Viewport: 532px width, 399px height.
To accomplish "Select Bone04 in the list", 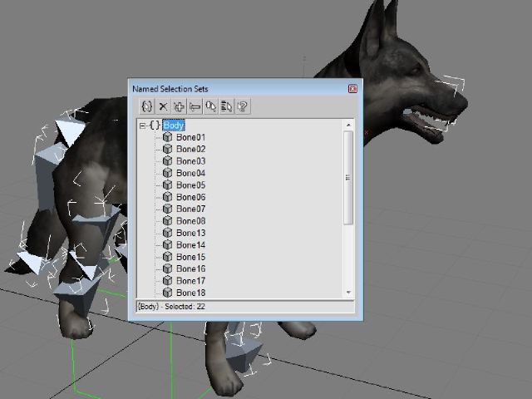I will (x=190, y=174).
